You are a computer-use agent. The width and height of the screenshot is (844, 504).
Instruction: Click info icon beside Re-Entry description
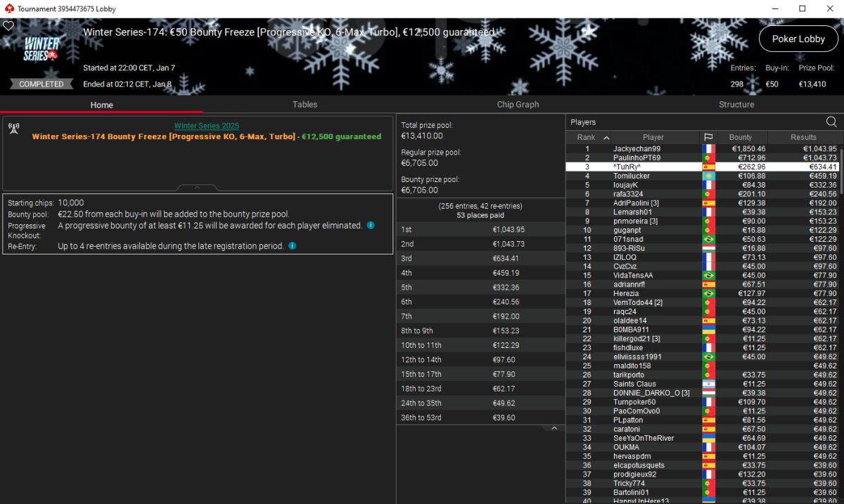coord(293,246)
